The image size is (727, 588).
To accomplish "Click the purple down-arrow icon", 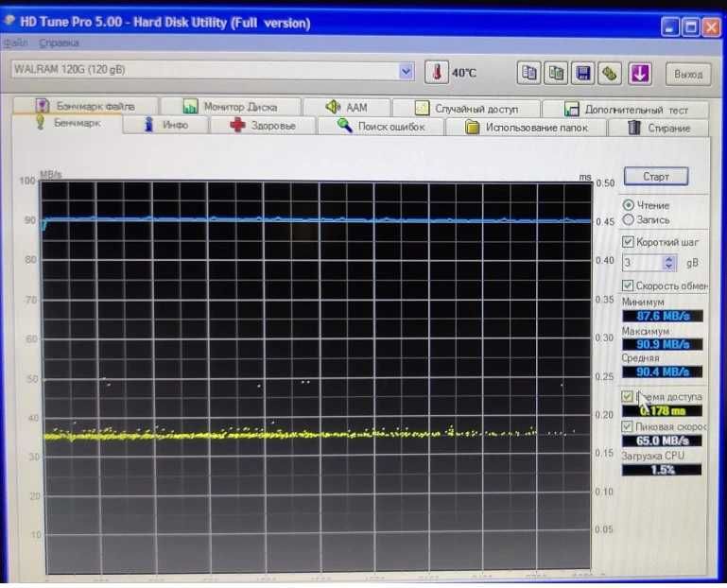I will (640, 73).
